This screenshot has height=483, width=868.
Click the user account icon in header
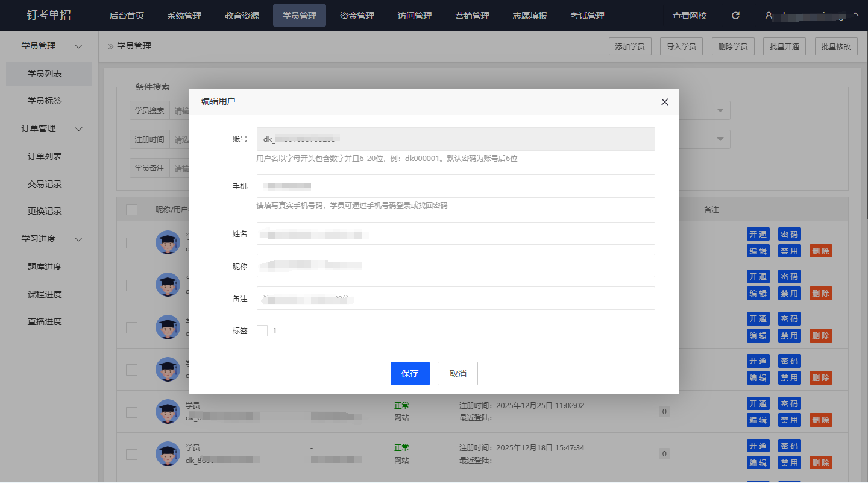pyautogui.click(x=769, y=16)
